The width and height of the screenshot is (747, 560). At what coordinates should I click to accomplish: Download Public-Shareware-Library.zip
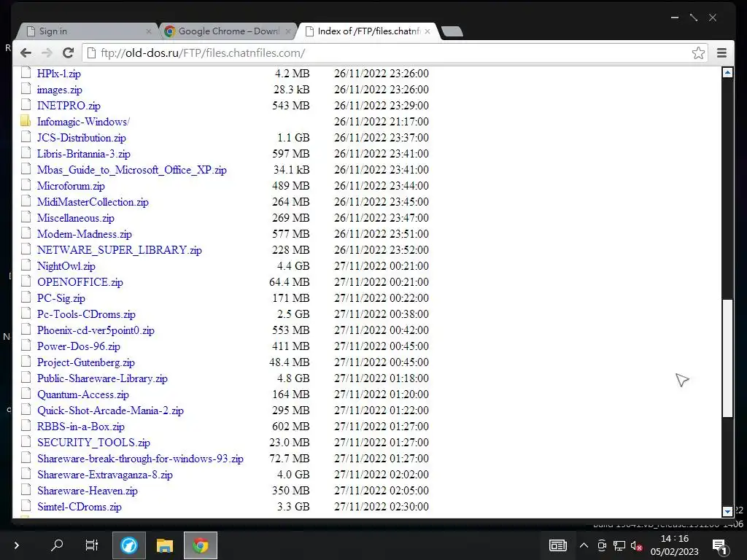click(102, 378)
